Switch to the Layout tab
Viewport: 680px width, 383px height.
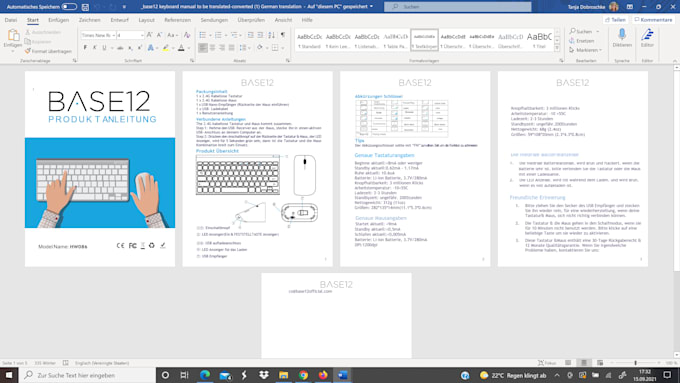tap(146, 20)
